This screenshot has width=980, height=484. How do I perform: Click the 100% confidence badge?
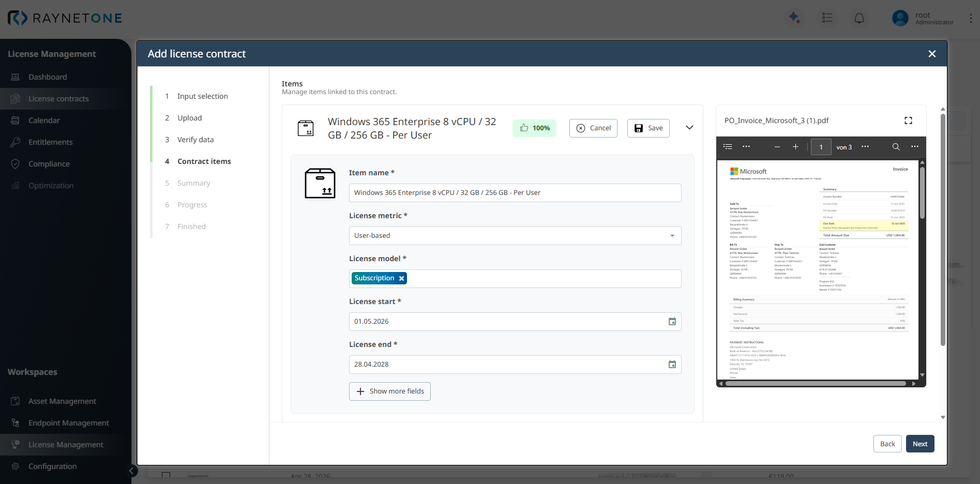pyautogui.click(x=534, y=128)
